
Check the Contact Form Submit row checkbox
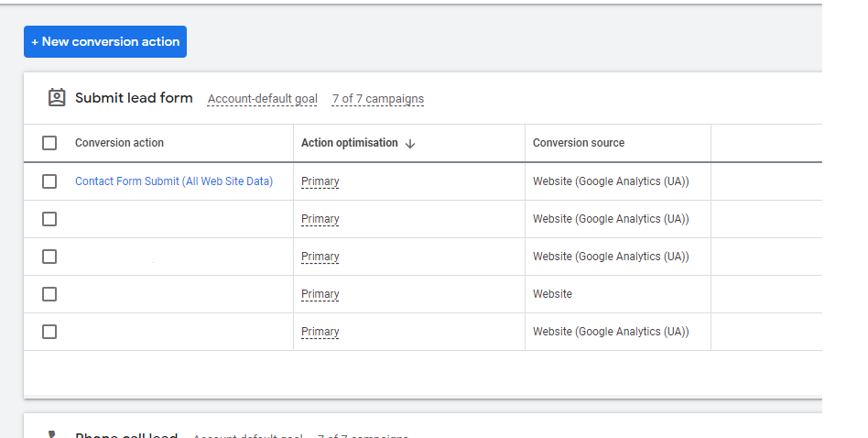[49, 181]
